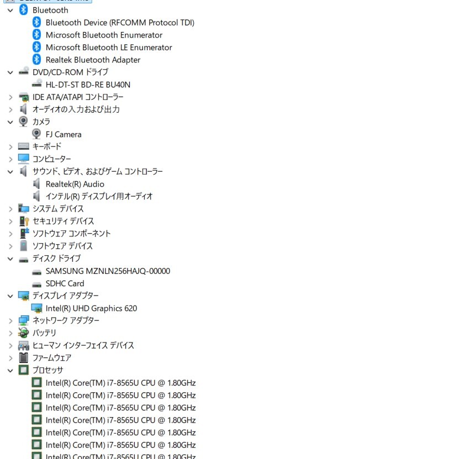Expand the キーボード category
This screenshot has width=476, height=459.
click(10, 147)
